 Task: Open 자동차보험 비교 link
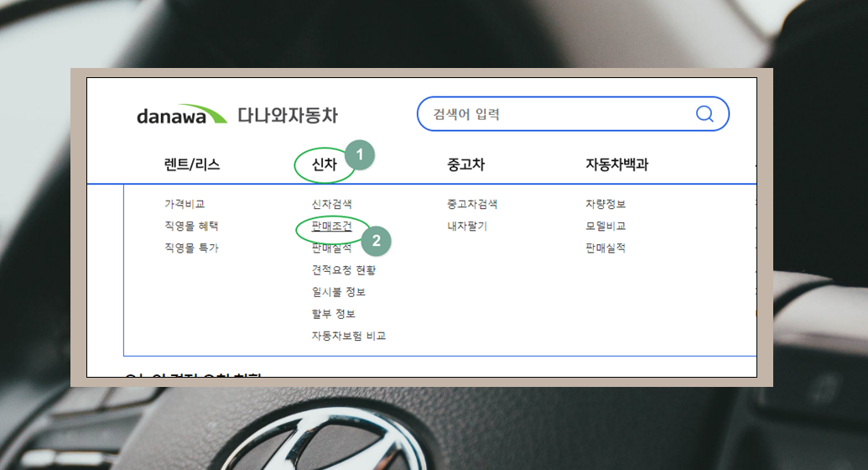(x=349, y=336)
